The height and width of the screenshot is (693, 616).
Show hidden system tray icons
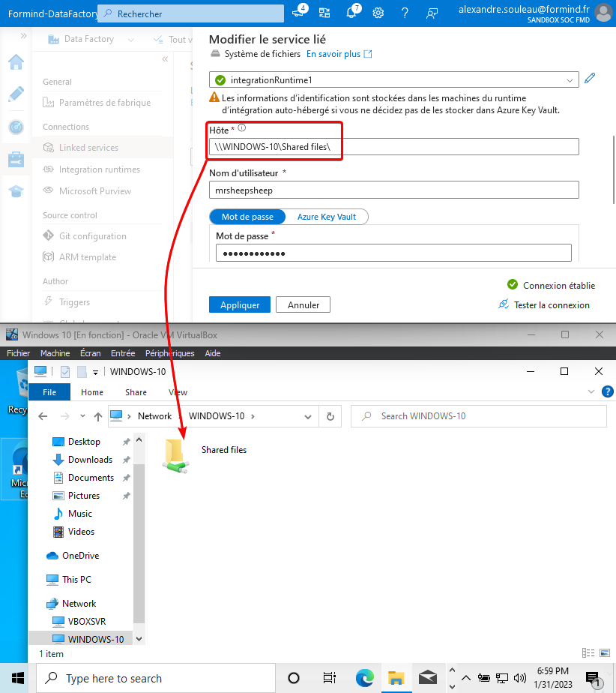[x=466, y=678]
